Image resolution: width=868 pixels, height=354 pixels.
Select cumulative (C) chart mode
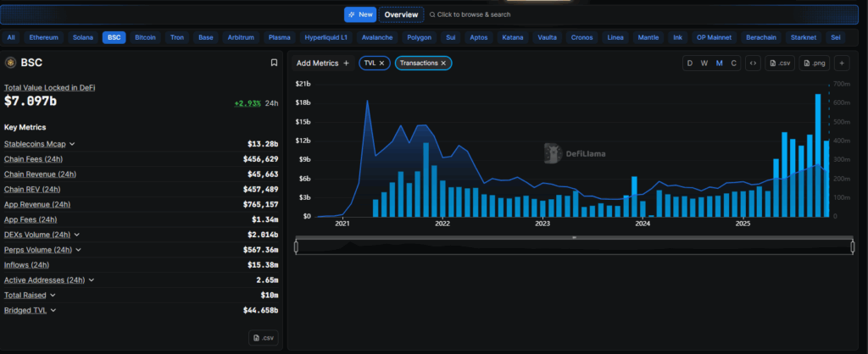(x=734, y=63)
